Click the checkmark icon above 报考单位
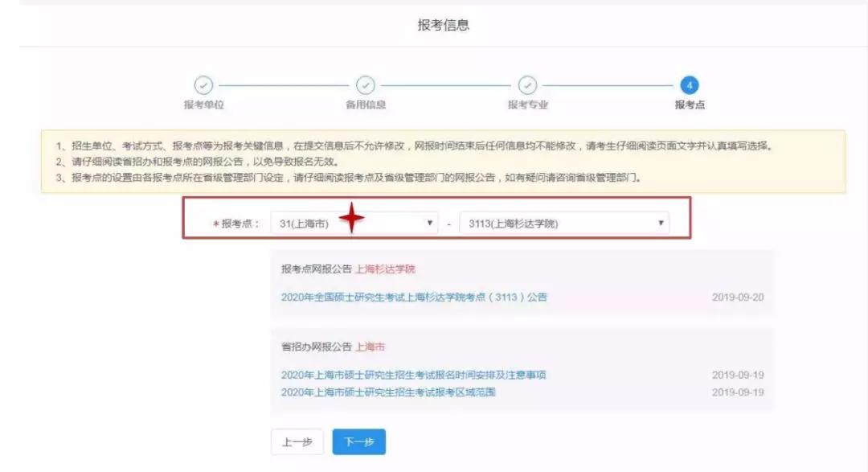The width and height of the screenshot is (868, 472). (x=204, y=85)
